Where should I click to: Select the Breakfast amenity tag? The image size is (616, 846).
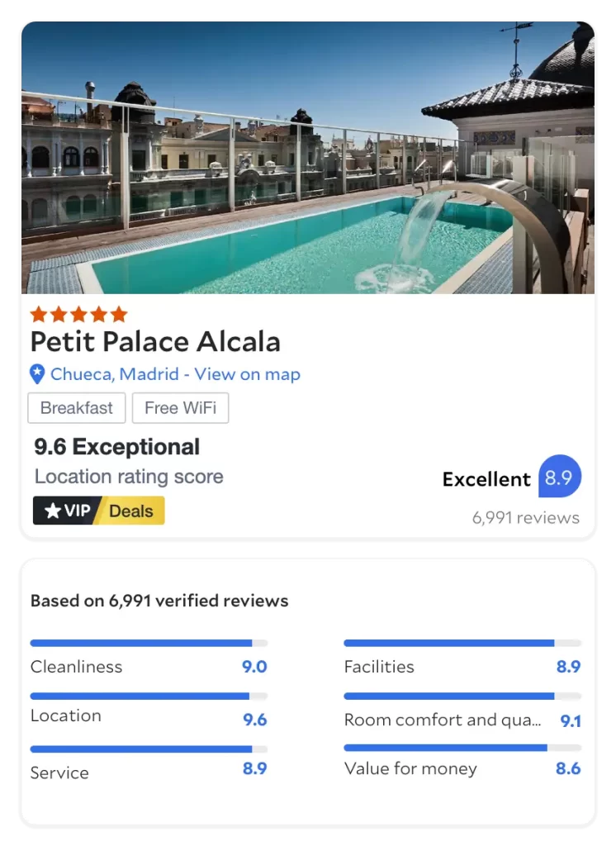pyautogui.click(x=77, y=408)
